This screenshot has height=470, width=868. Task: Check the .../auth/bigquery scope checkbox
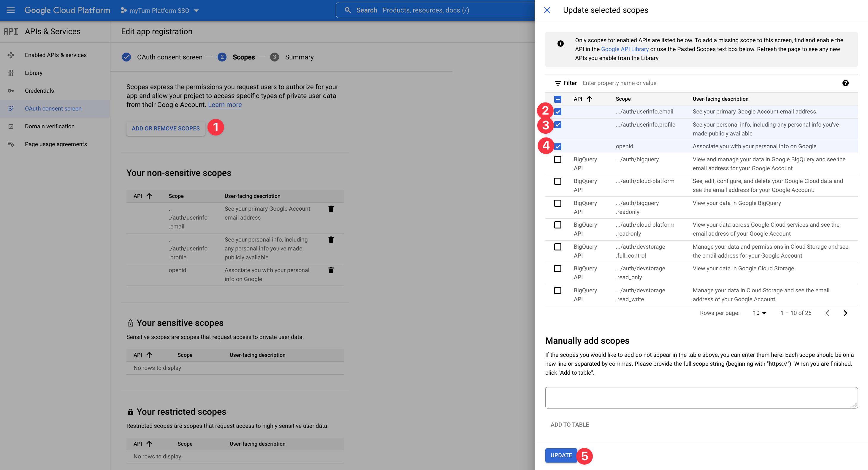[x=558, y=160]
